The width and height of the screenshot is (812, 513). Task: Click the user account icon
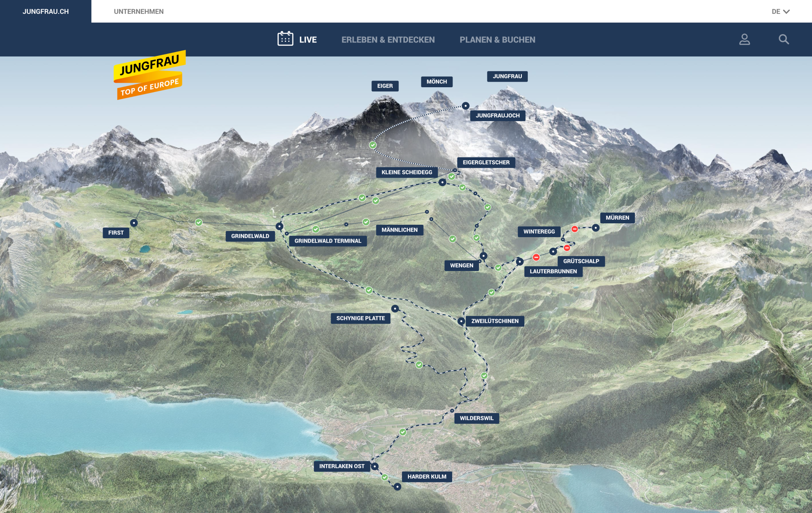pos(744,40)
